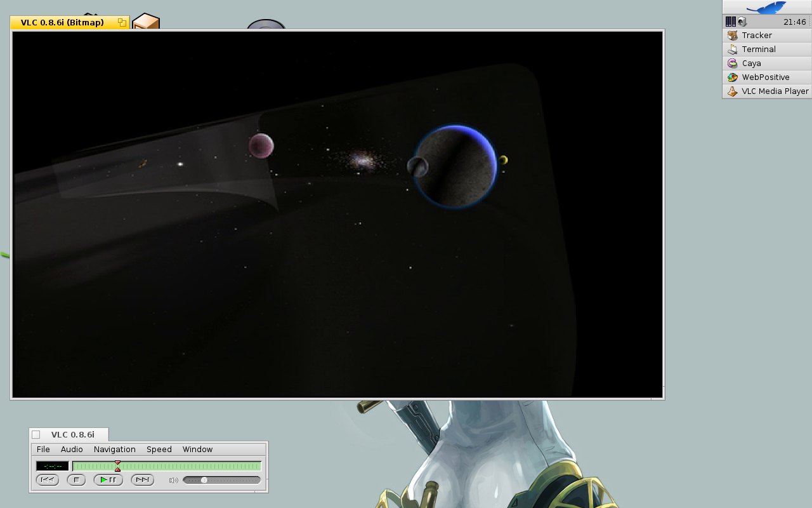Click the skip-to-next track button
The width and height of the screenshot is (812, 508).
click(142, 480)
